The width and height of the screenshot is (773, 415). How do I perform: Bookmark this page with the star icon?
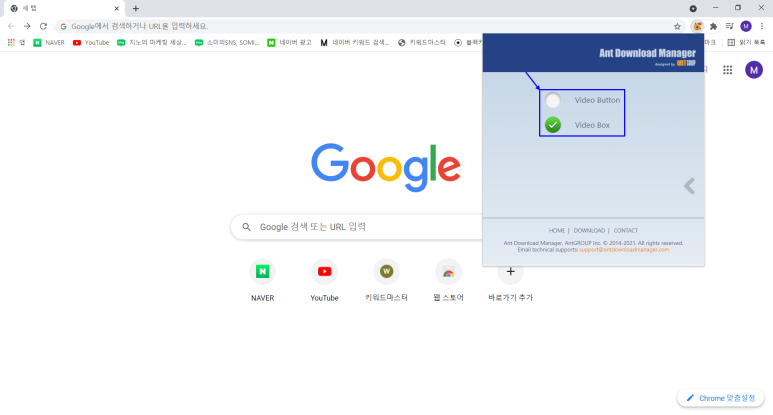[x=677, y=27]
